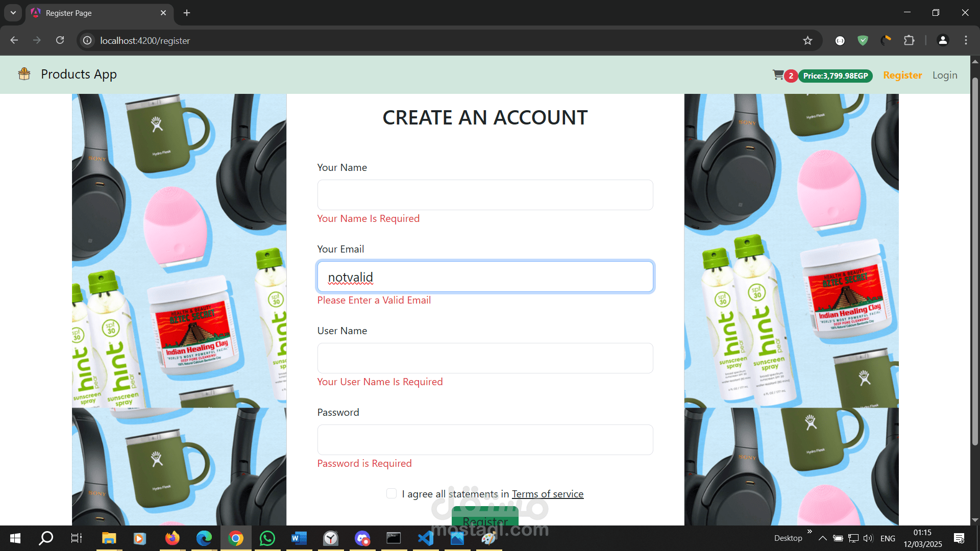Image resolution: width=980 pixels, height=551 pixels.
Task: Show hidden system tray icons chevron
Action: 822,538
